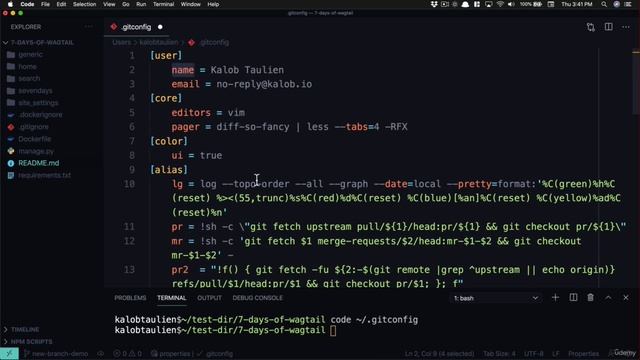
Task: Open the generic folder in Explorer
Action: pos(30,54)
